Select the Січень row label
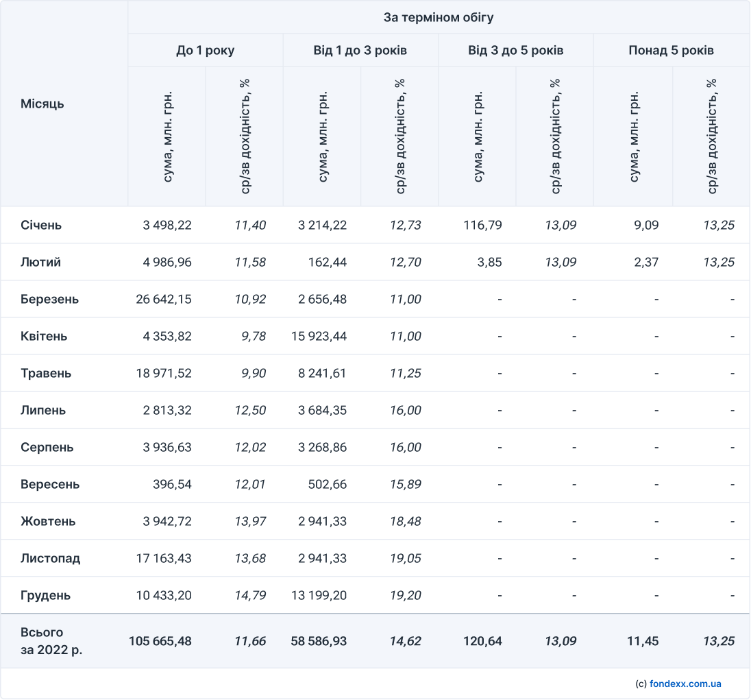 coord(41,226)
